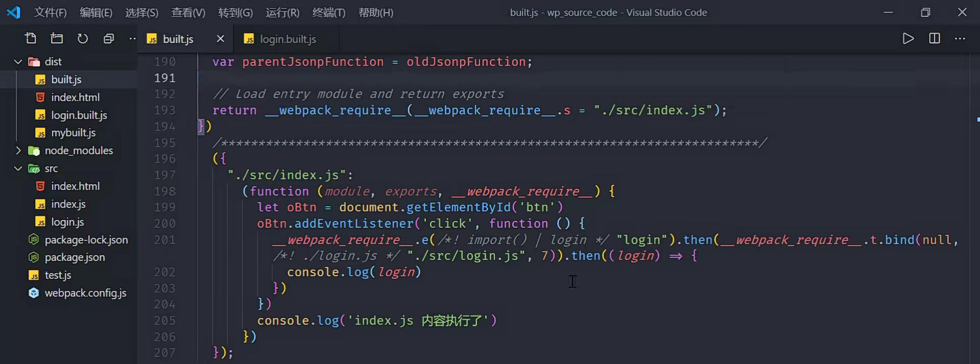Open the 终端(T) menu
Image resolution: width=980 pixels, height=364 pixels.
pos(328,12)
